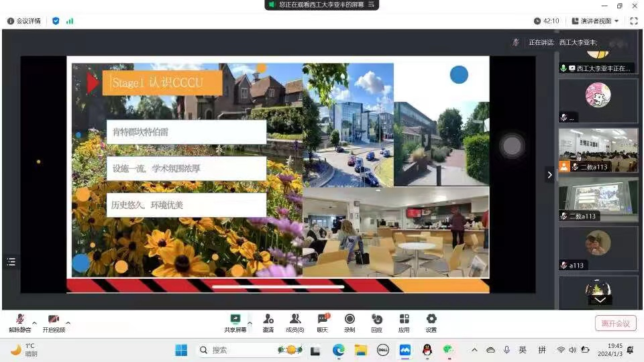
Task: Open the screen-sharing banner menu icon
Action: click(x=370, y=5)
